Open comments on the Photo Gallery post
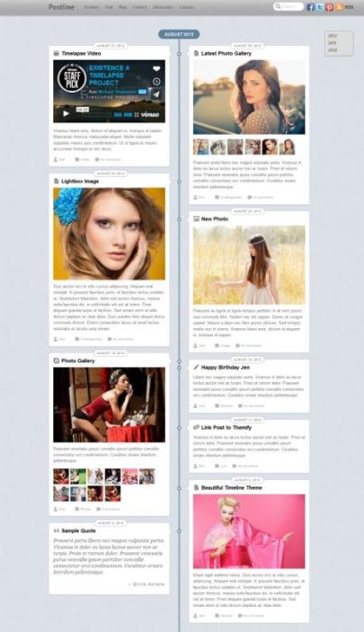 point(108,509)
